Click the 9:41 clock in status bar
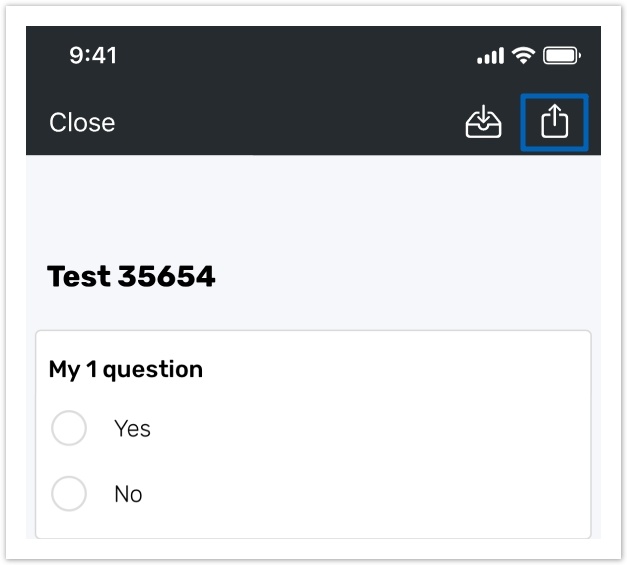This screenshot has height=565, width=627. [93, 56]
